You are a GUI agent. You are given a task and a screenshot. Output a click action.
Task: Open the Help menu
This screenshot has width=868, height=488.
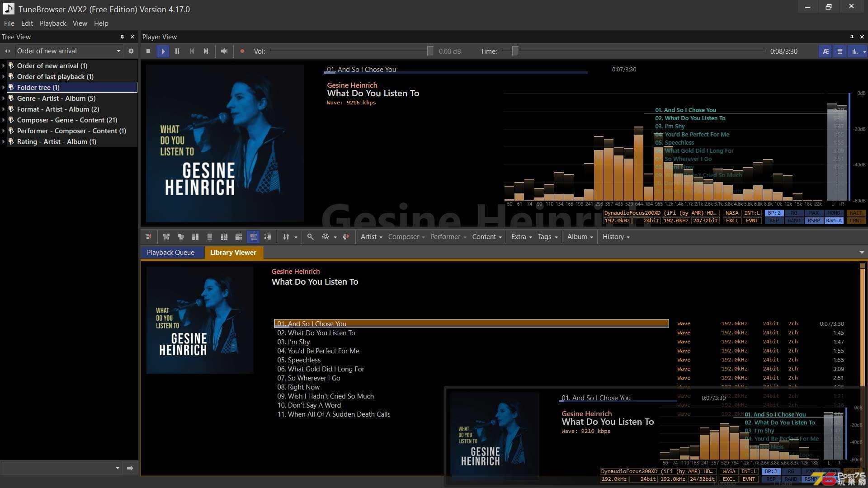pos(101,23)
